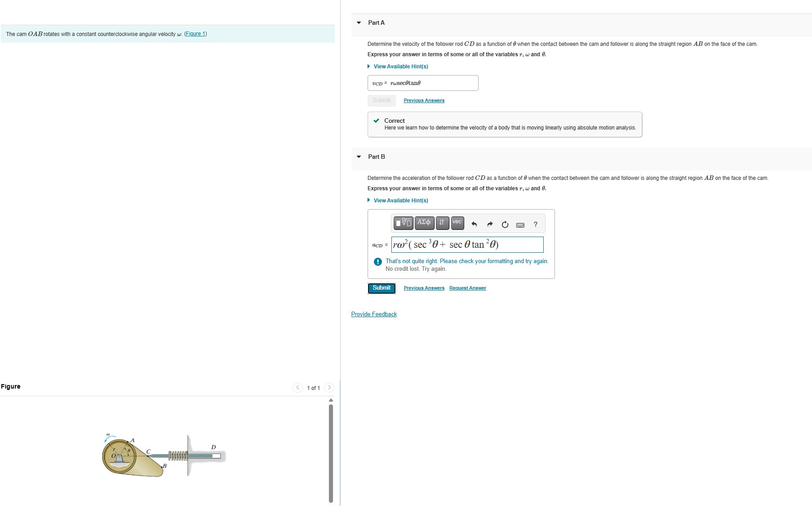Collapse the Part B section
Viewport: 812px width, 506px height.
358,157
